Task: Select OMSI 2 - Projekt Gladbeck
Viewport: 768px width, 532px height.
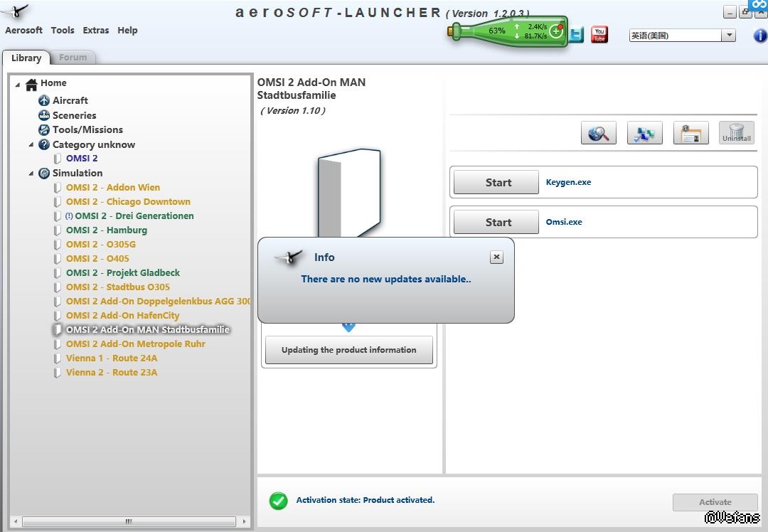Action: (x=123, y=272)
